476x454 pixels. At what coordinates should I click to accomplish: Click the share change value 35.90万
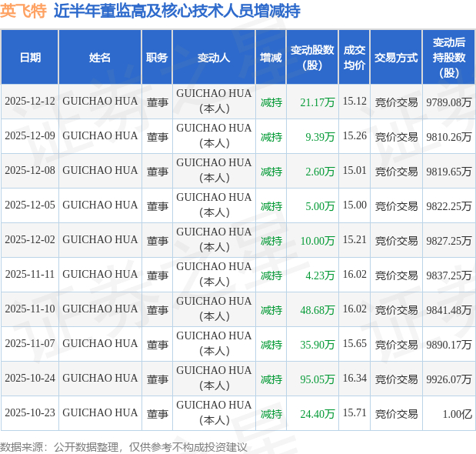(318, 345)
